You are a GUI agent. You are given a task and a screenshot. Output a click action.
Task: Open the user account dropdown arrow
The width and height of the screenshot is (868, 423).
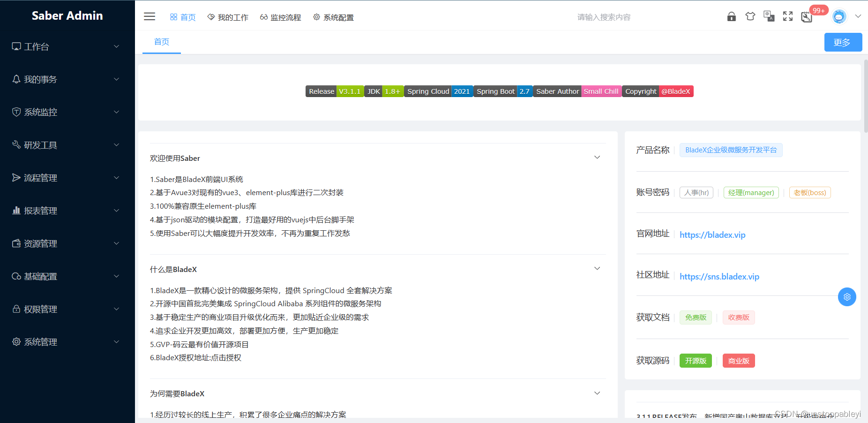tap(858, 16)
